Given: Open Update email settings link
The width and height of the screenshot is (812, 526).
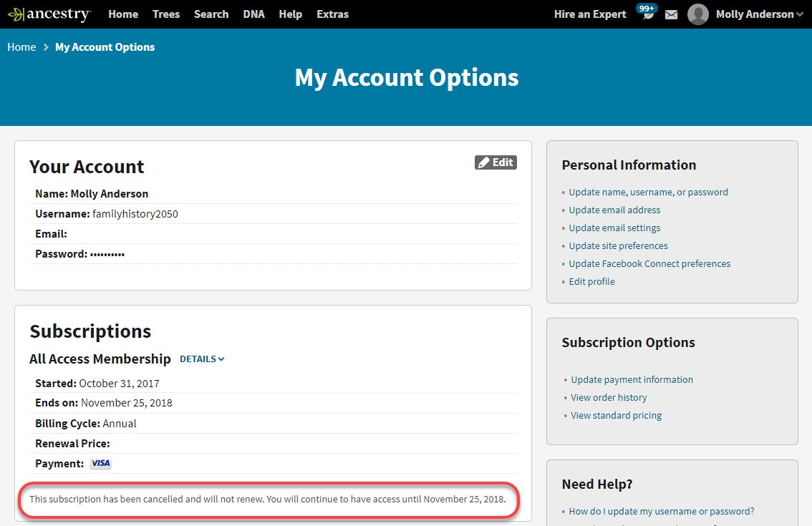Looking at the screenshot, I should pyautogui.click(x=614, y=228).
